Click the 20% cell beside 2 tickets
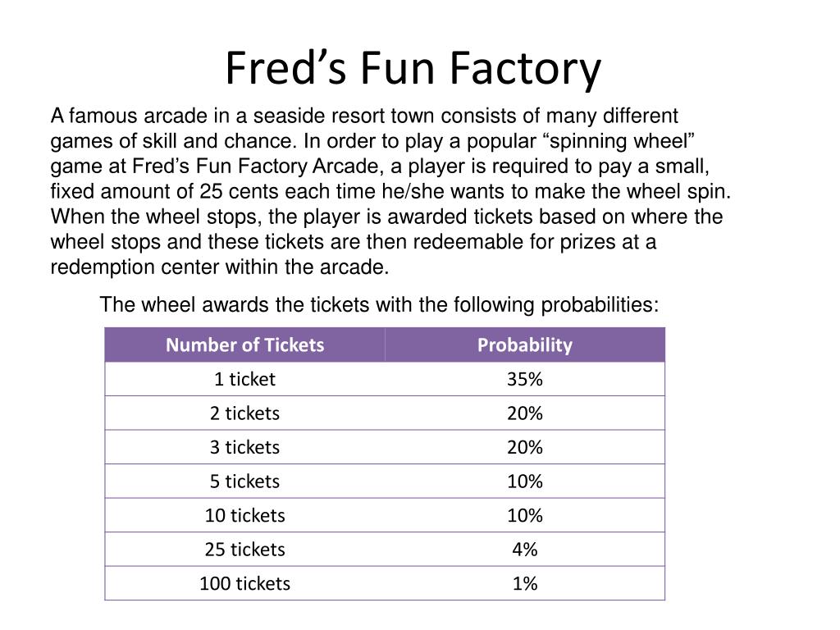This screenshot has height=630, width=840. [x=525, y=413]
